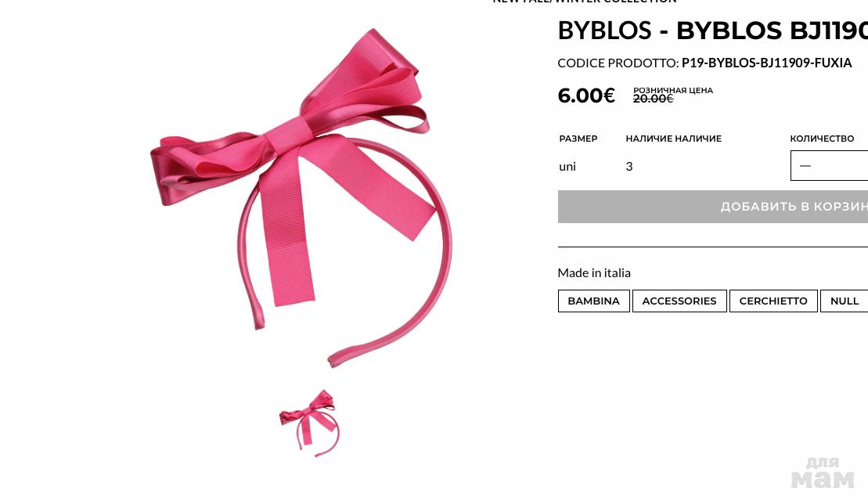Click the 6.00€ sale price
Screen dimensions: 868x501
[586, 96]
